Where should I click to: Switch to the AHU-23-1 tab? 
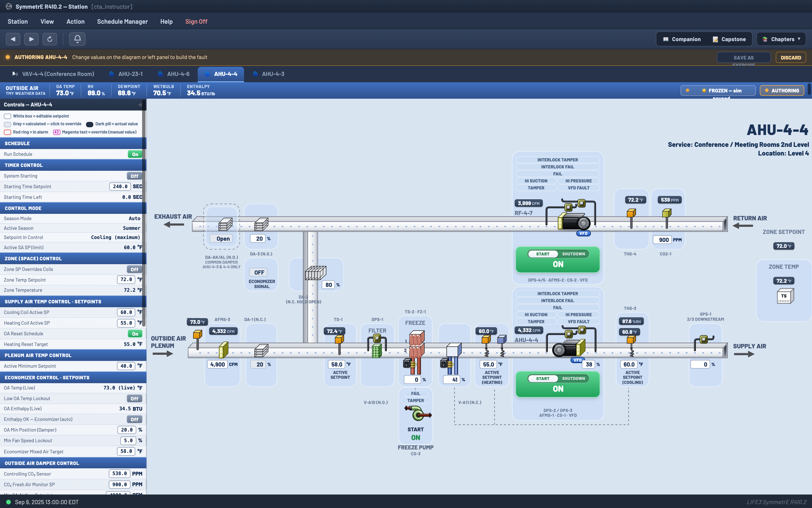point(126,74)
